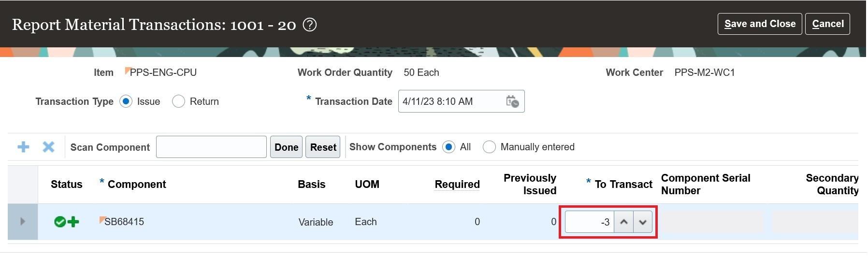Show All components
The image size is (868, 257).
(x=448, y=147)
